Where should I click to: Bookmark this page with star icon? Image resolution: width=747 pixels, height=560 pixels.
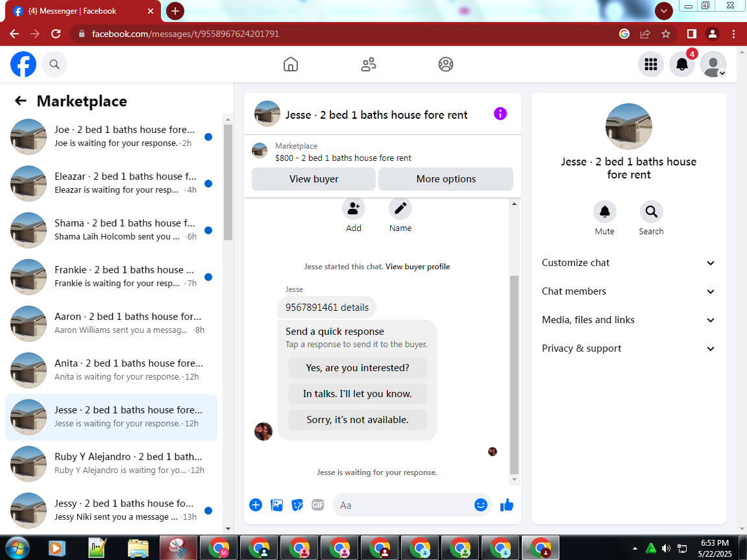pos(666,34)
